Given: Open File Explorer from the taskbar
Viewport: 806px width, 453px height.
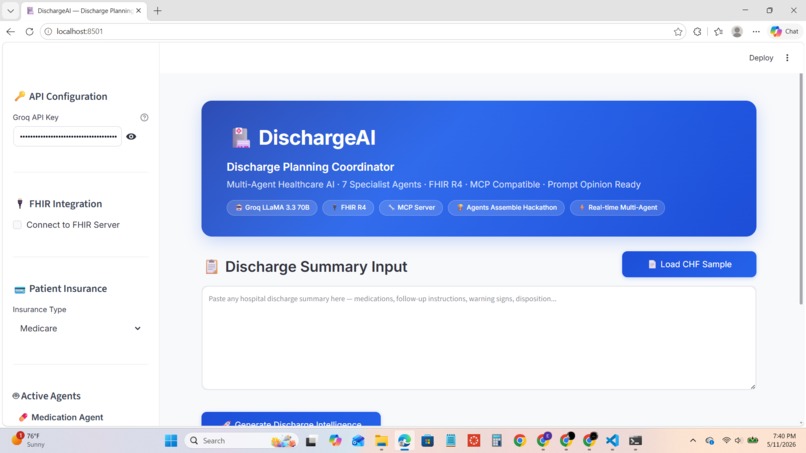Looking at the screenshot, I should click(x=381, y=441).
